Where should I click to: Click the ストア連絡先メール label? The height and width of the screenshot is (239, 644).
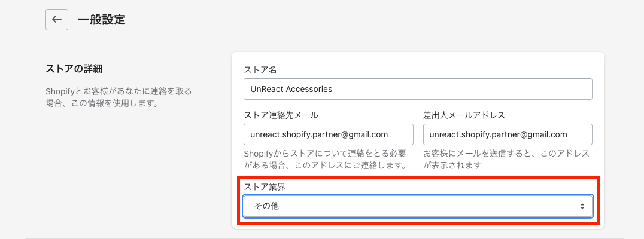(281, 115)
